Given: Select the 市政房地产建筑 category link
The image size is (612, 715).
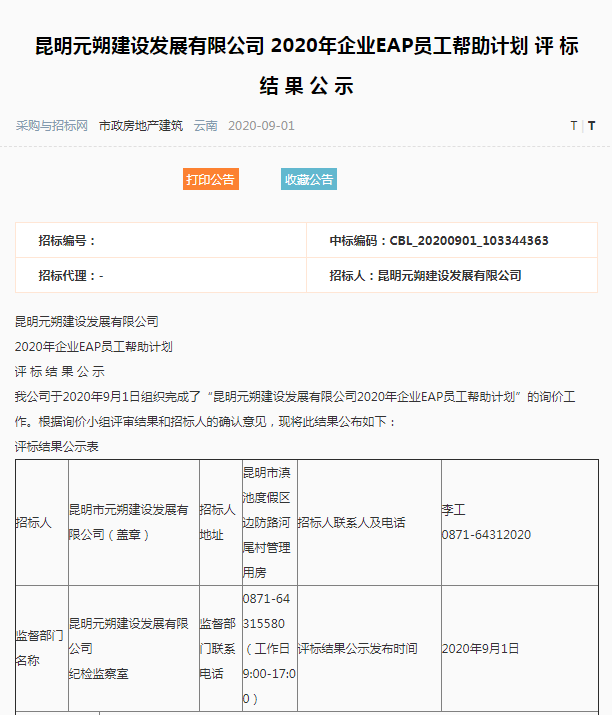Looking at the screenshot, I should [x=141, y=126].
